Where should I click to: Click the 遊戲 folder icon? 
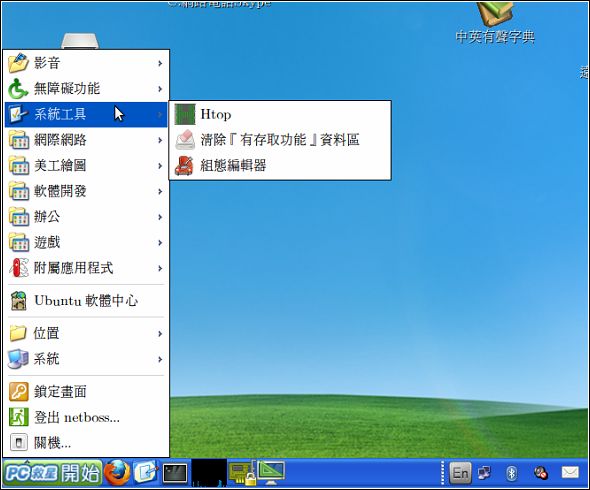click(x=18, y=242)
